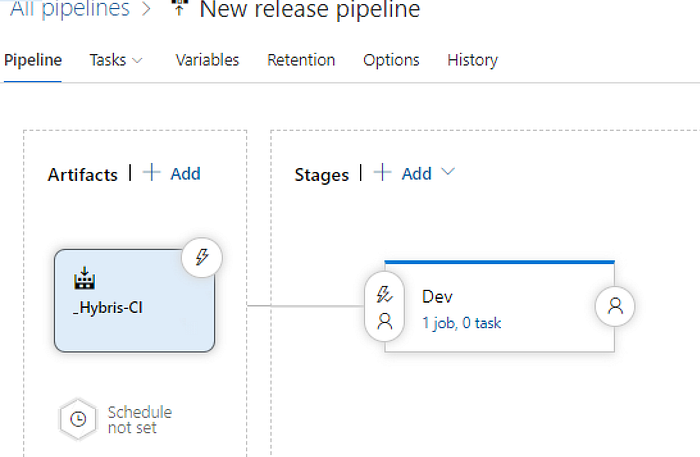Open post-deployment approvers person icon on Dev
The height and width of the screenshot is (457, 700).
pos(615,306)
